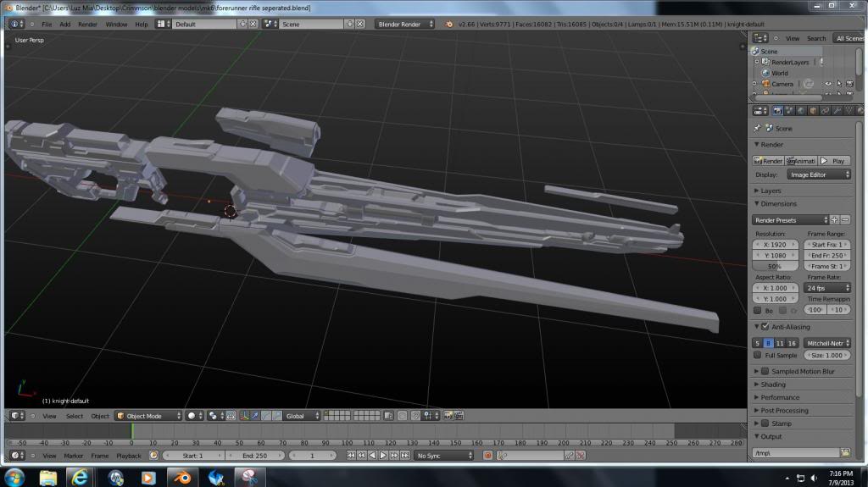Open the Global orientation dropdown

[x=303, y=416]
